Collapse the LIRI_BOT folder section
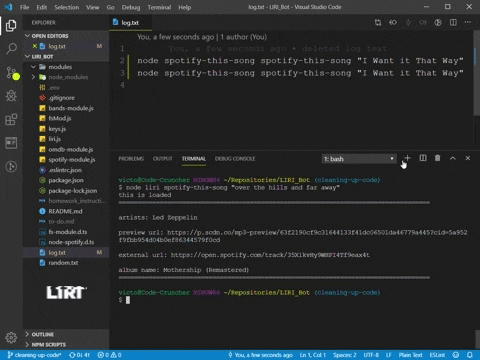 point(39,56)
